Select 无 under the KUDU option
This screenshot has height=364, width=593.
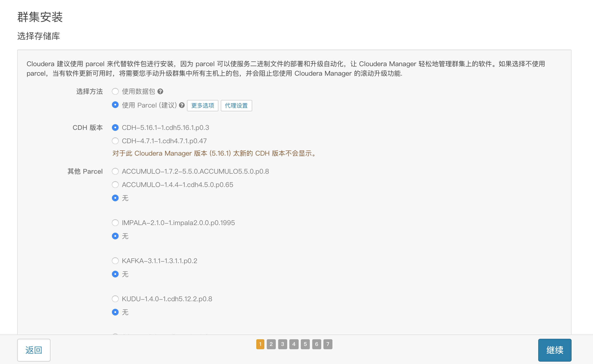click(x=115, y=312)
